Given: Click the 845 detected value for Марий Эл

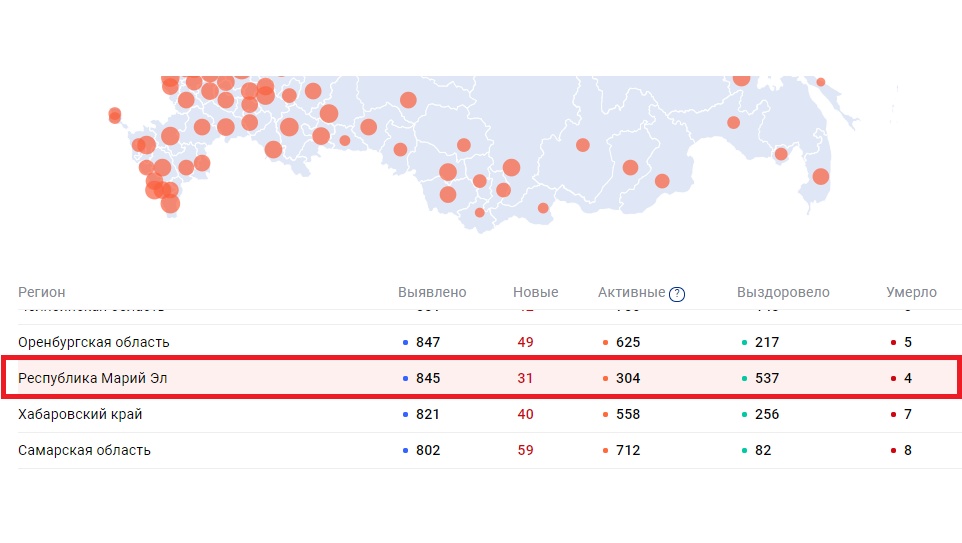Looking at the screenshot, I should click(x=428, y=378).
